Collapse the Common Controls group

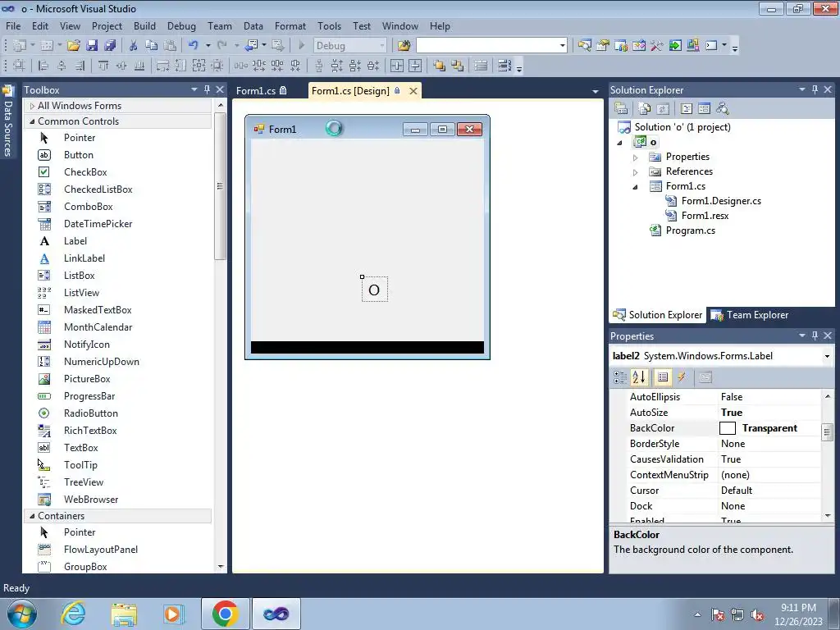pos(32,121)
